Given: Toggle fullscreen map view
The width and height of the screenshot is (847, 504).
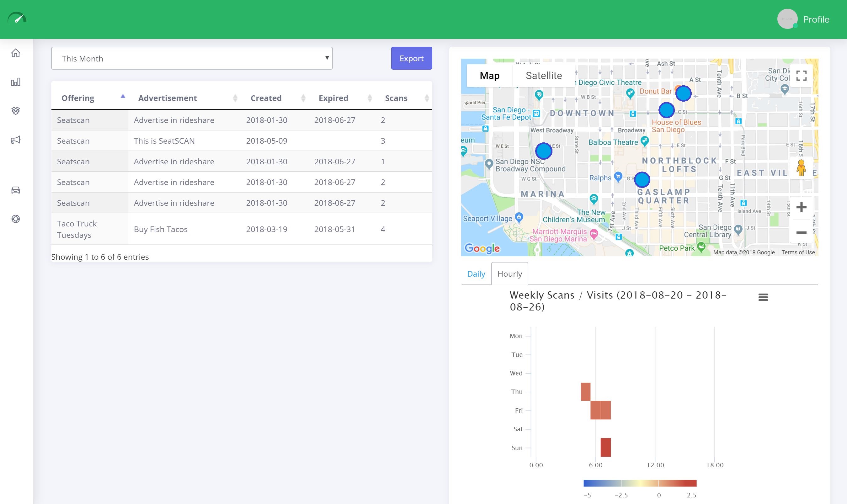Looking at the screenshot, I should 802,76.
